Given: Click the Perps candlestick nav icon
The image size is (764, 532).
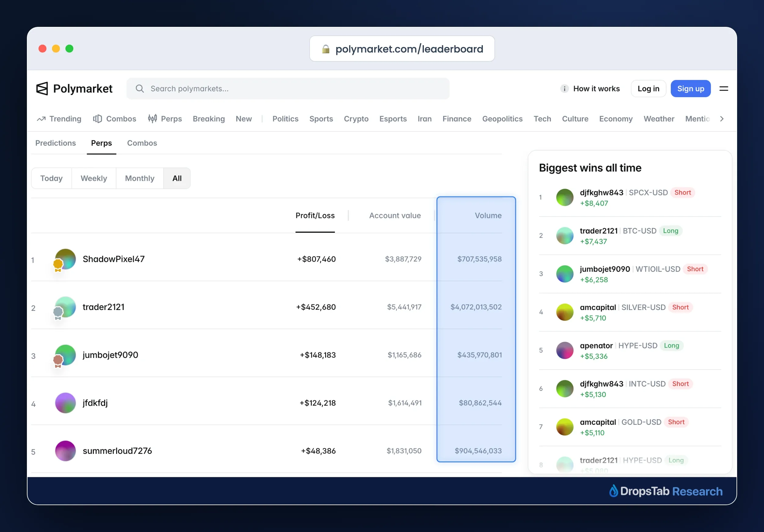Looking at the screenshot, I should pyautogui.click(x=152, y=119).
